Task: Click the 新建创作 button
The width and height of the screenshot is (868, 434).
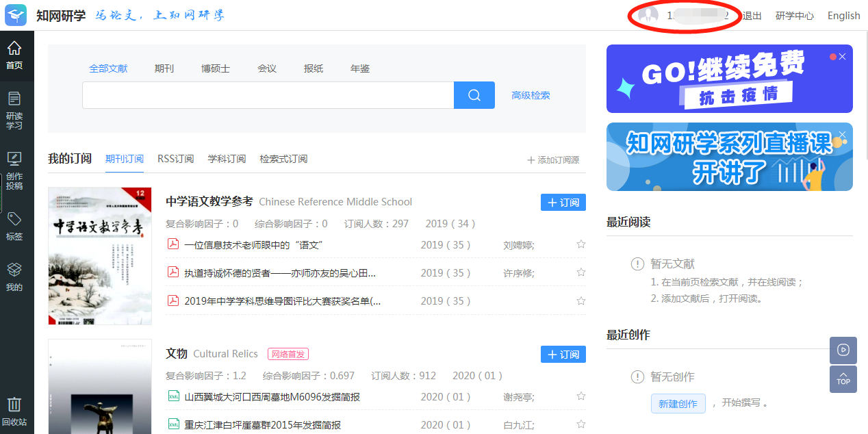Action: coord(678,404)
